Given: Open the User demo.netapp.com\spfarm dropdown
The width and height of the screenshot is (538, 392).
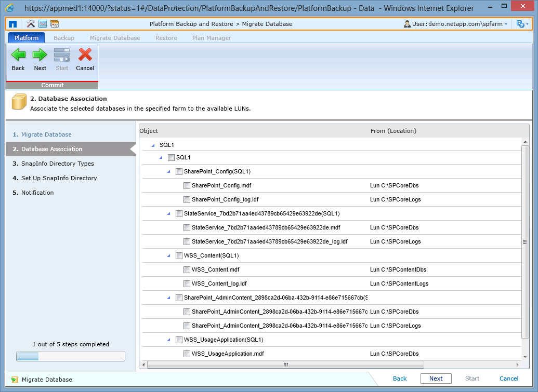Looking at the screenshot, I should 456,24.
